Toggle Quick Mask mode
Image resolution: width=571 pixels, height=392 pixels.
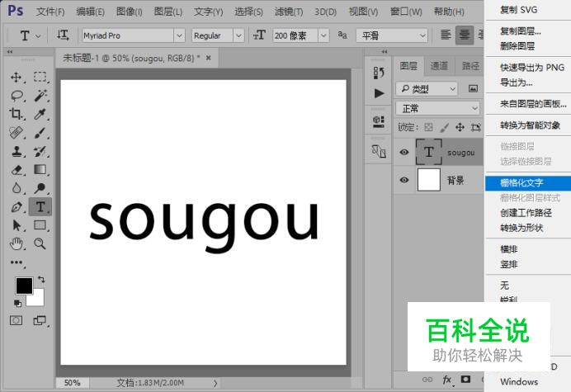point(16,320)
